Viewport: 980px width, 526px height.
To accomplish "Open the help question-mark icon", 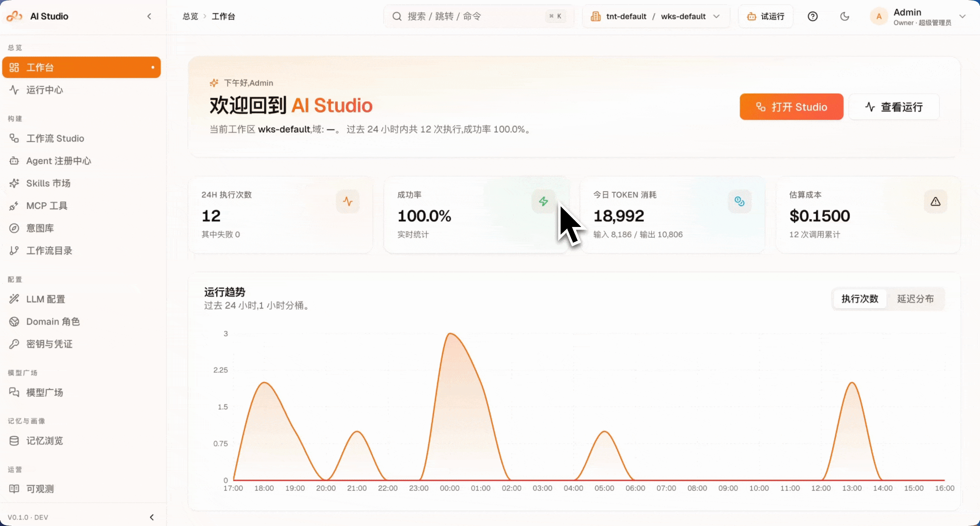I will 812,16.
